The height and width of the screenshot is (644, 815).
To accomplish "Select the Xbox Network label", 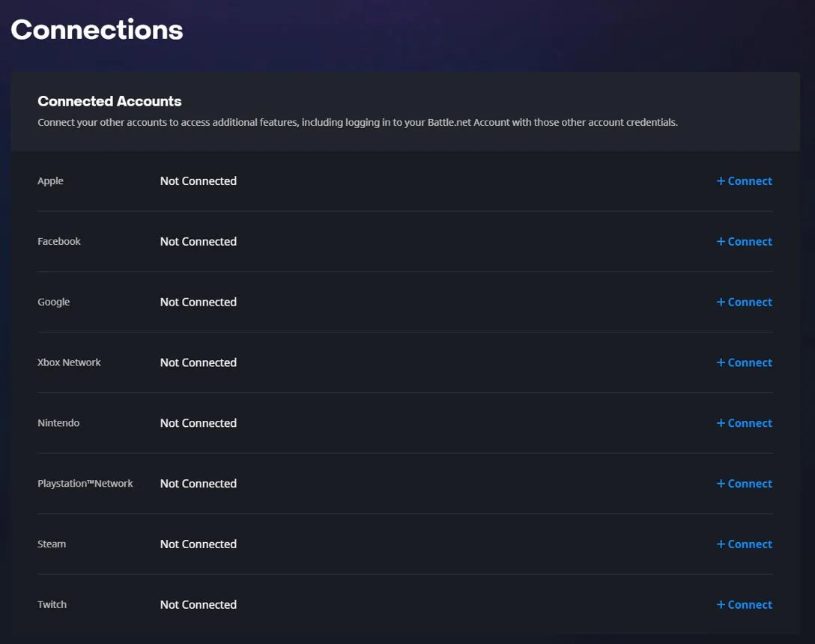I will point(69,362).
